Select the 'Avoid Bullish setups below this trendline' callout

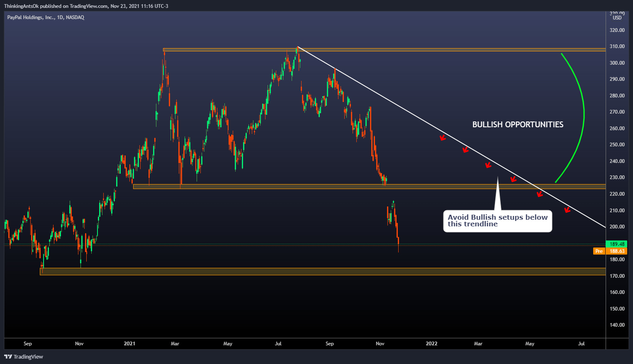click(497, 221)
